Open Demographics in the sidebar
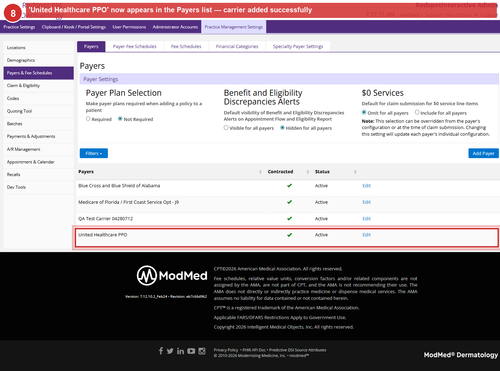The image size is (500, 371). pos(39,60)
